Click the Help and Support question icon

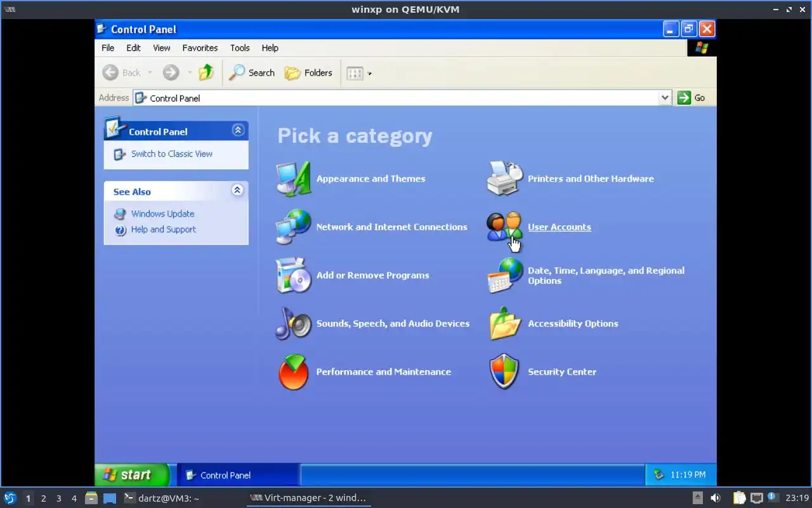[121, 230]
